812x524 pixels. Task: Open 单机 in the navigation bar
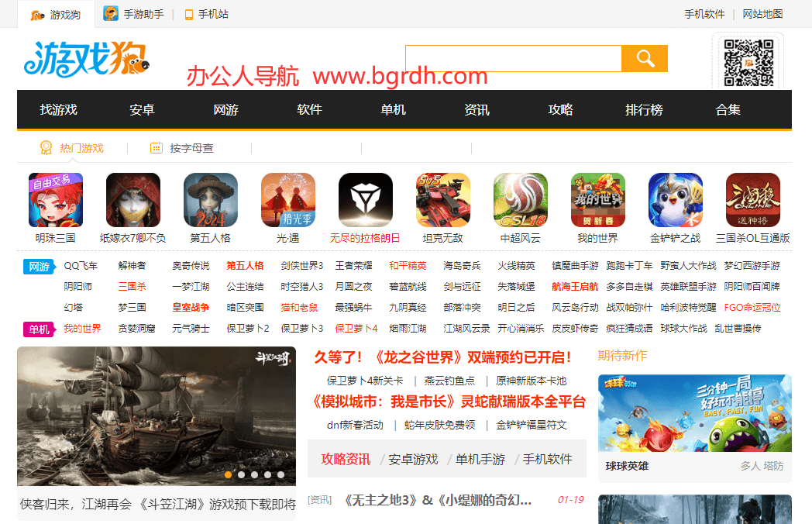tap(393, 109)
